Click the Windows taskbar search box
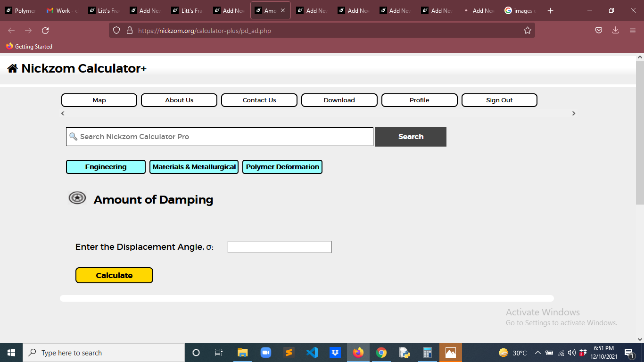The height and width of the screenshot is (362, 644). (104, 353)
